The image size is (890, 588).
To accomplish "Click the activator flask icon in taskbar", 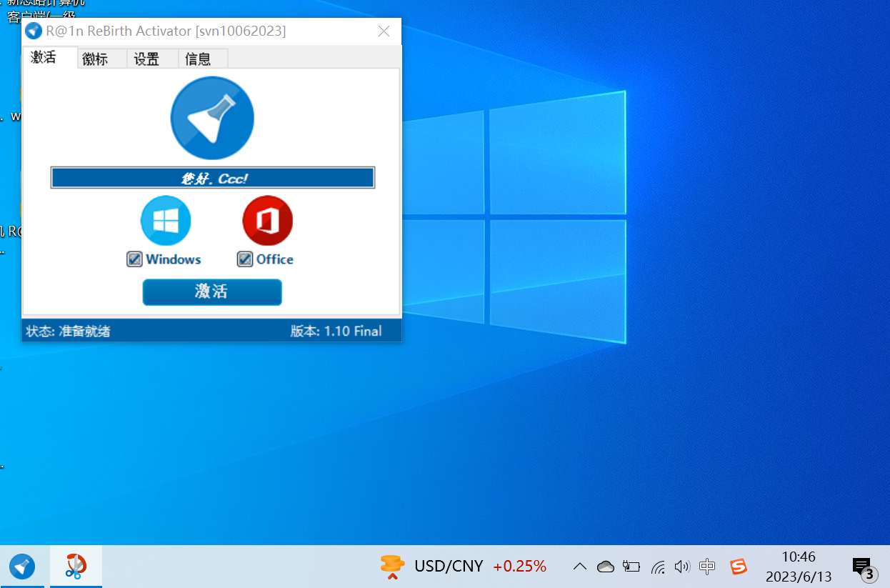I will point(21,567).
